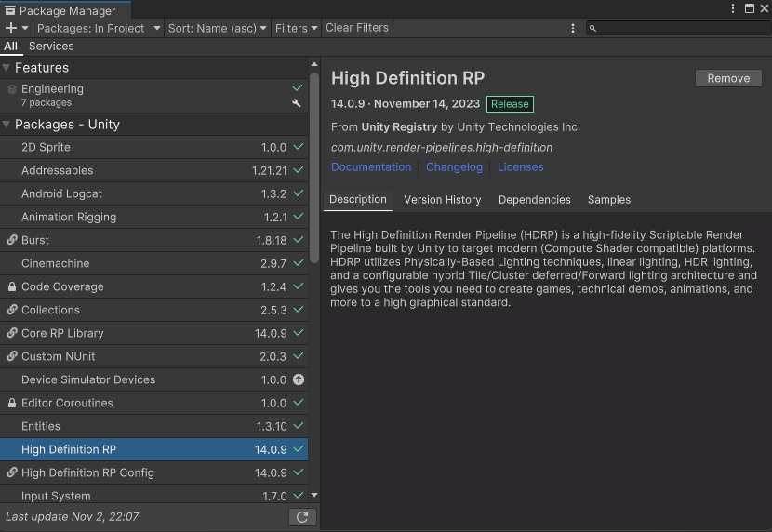Screen dimensions: 772x532
Task: Collapse the Packages - Unity section
Action: coord(6,125)
